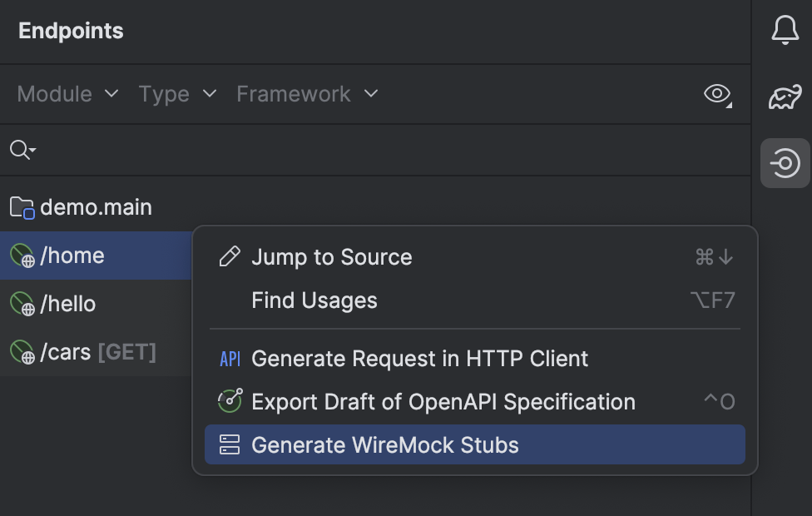Click the HTTP Client API icon

pyautogui.click(x=230, y=358)
